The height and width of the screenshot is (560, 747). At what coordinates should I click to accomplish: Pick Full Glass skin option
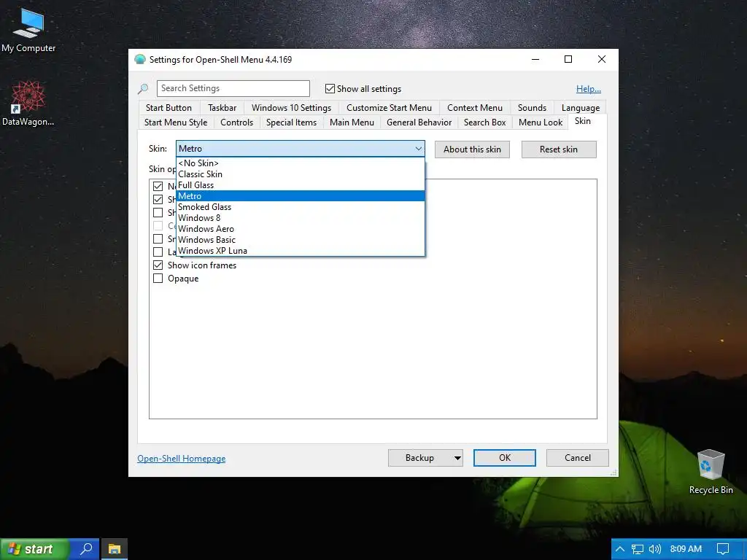(x=300, y=185)
